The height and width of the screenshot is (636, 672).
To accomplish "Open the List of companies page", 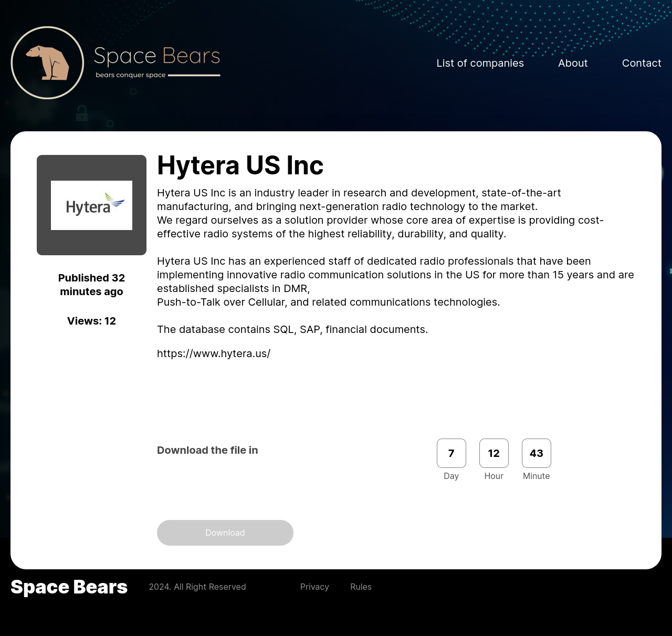I will (480, 63).
